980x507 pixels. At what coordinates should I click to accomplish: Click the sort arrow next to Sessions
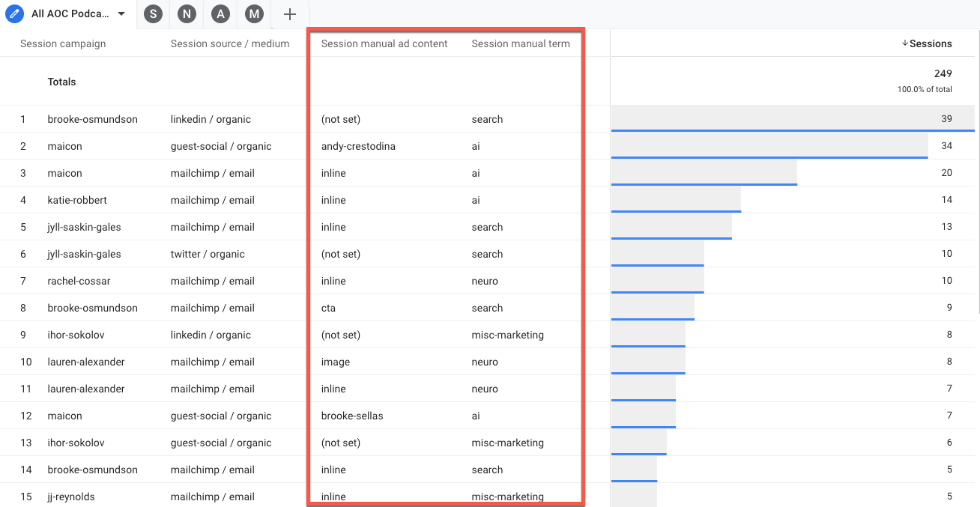click(x=905, y=43)
